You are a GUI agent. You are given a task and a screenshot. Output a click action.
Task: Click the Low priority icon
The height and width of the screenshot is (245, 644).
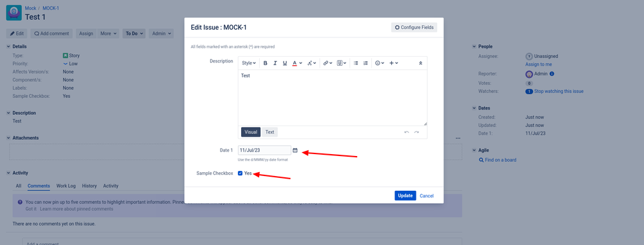65,64
